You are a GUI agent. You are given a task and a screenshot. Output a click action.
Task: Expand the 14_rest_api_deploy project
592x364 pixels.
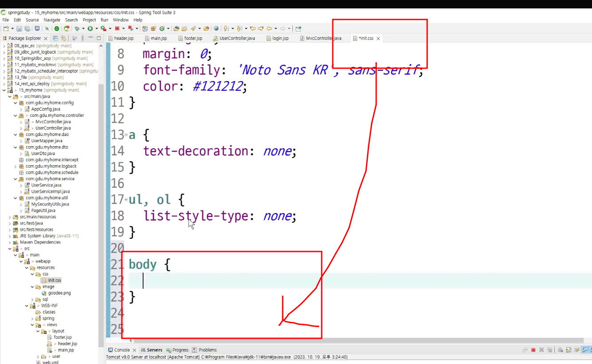tap(4, 84)
